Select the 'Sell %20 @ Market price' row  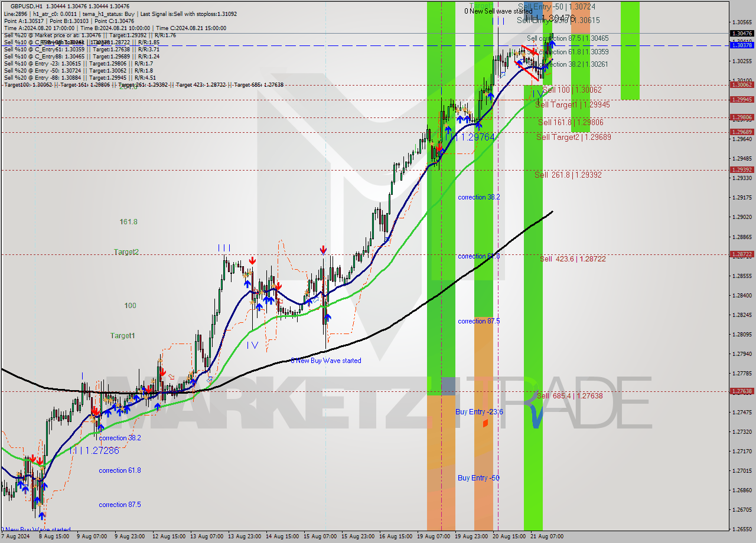tap(90, 35)
